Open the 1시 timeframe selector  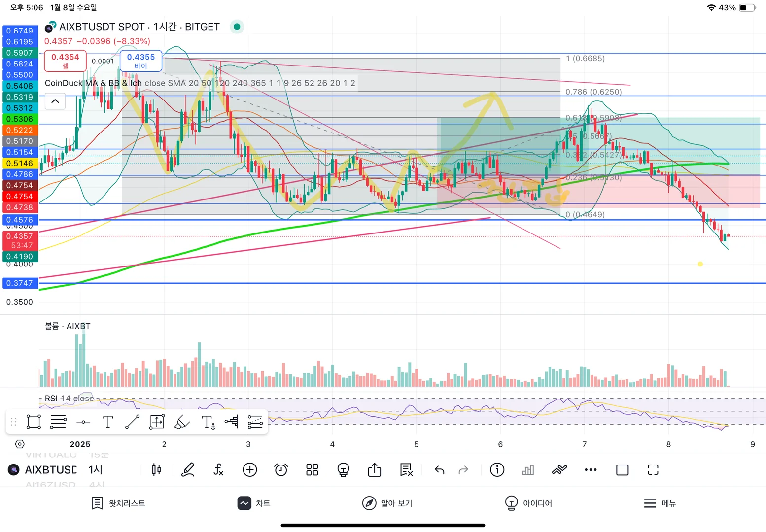coord(96,470)
